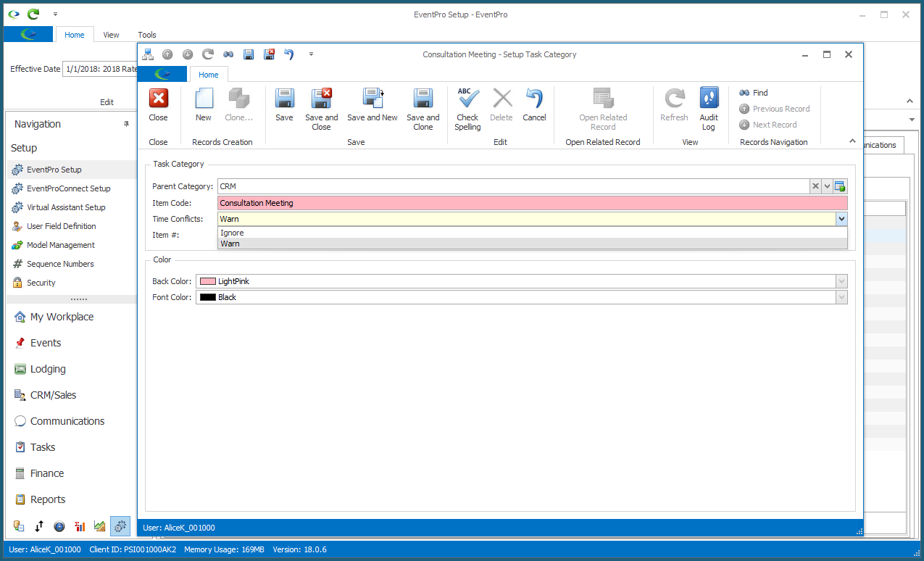Click Save and Clone in the ribbon
Viewport: 924px width, 561px height.
click(x=423, y=109)
